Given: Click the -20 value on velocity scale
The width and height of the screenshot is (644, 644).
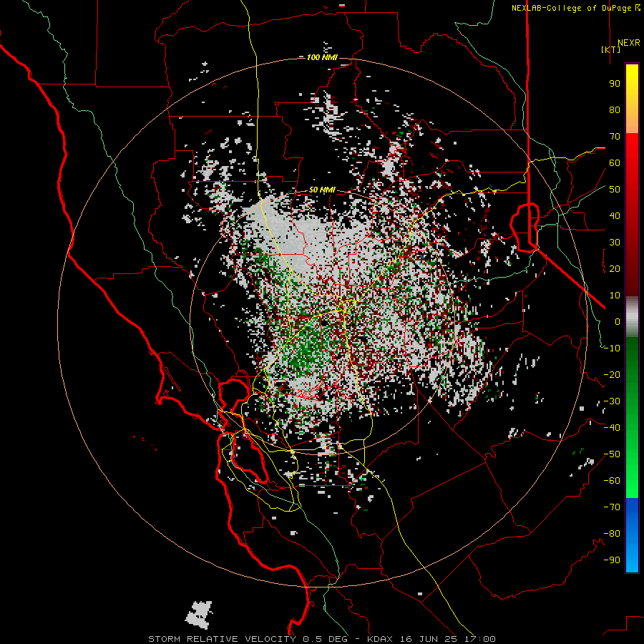Looking at the screenshot, I should click(x=612, y=374).
